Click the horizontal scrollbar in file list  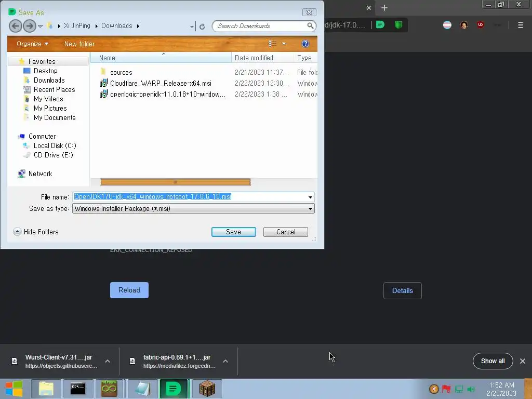(x=175, y=182)
